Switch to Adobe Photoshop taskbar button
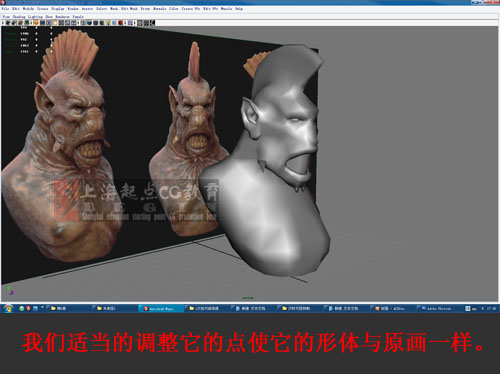 coord(439,309)
